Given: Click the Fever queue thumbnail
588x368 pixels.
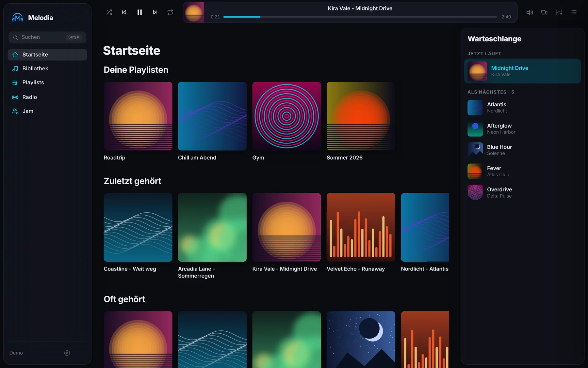Looking at the screenshot, I should pos(475,171).
